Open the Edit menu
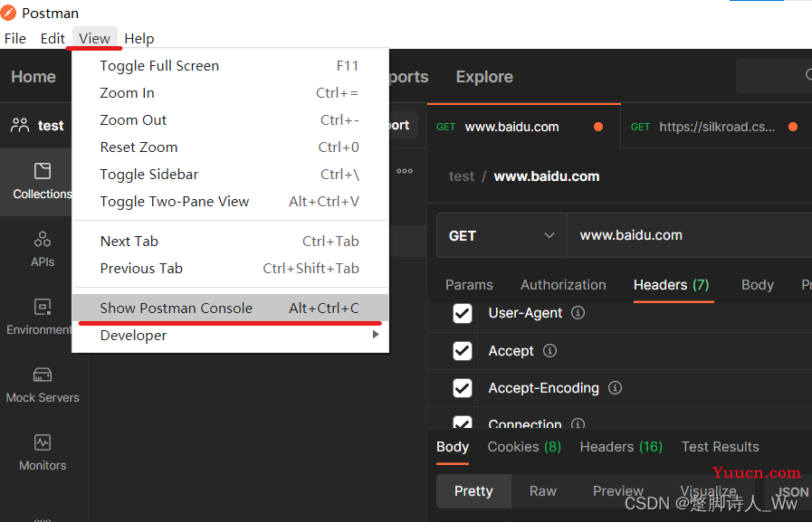Screen dimensions: 812x522 coord(53,39)
